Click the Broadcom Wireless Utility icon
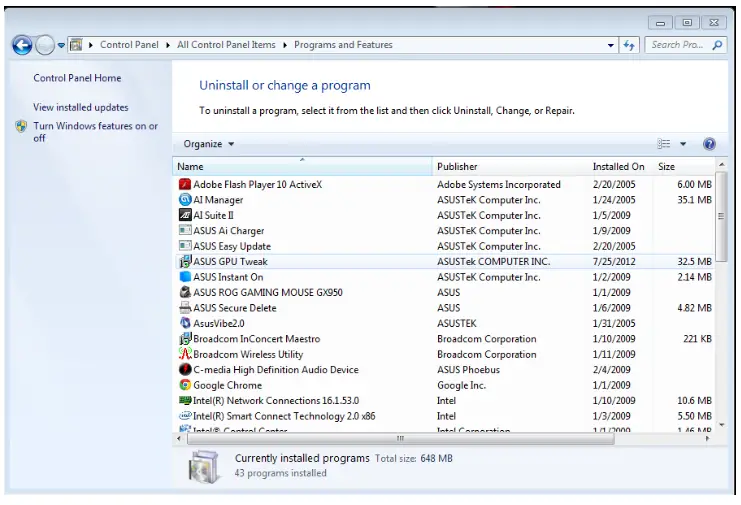 tap(185, 354)
